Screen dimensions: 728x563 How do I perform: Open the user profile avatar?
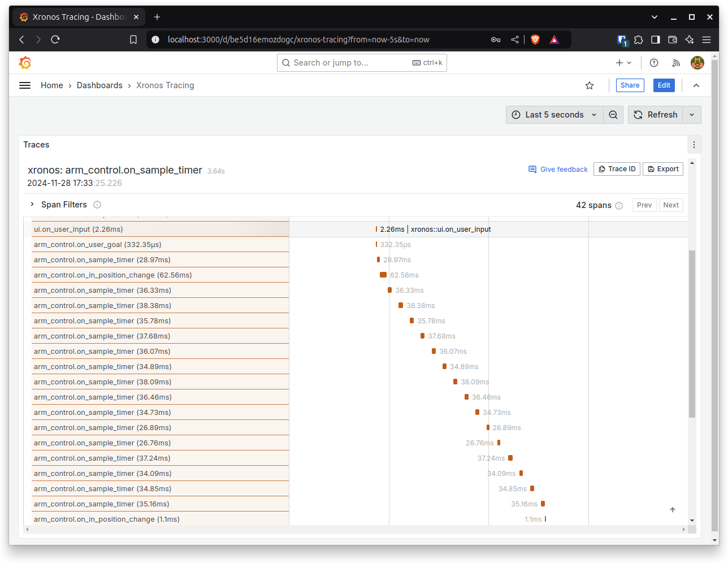pos(697,63)
